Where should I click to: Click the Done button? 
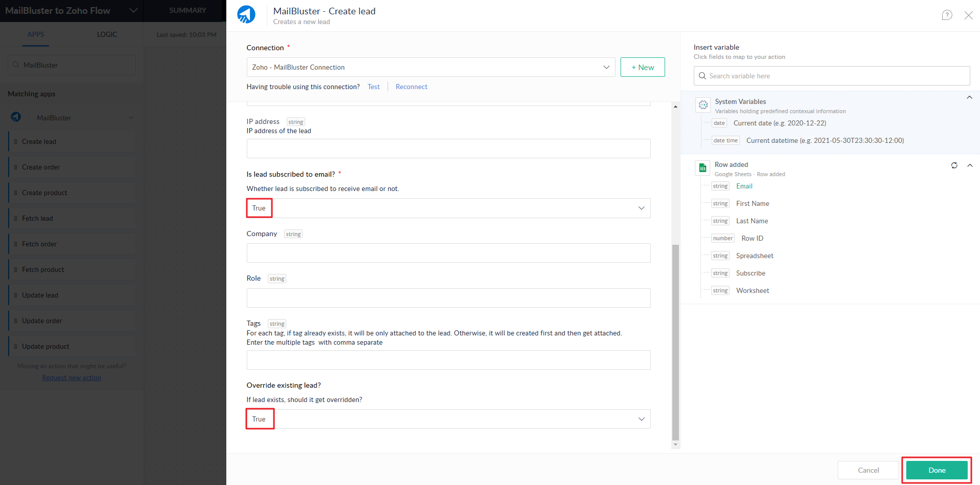point(936,470)
